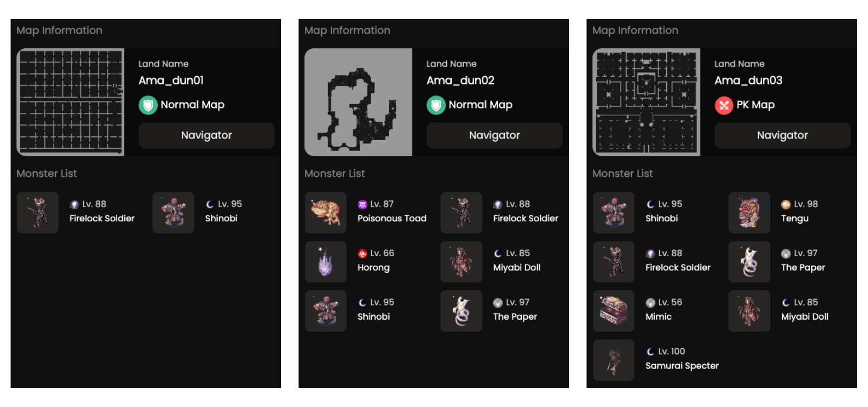Open Firelock Soldier entry in Ama_dun01 list
Screen dimensions: 868x407
tap(76, 213)
